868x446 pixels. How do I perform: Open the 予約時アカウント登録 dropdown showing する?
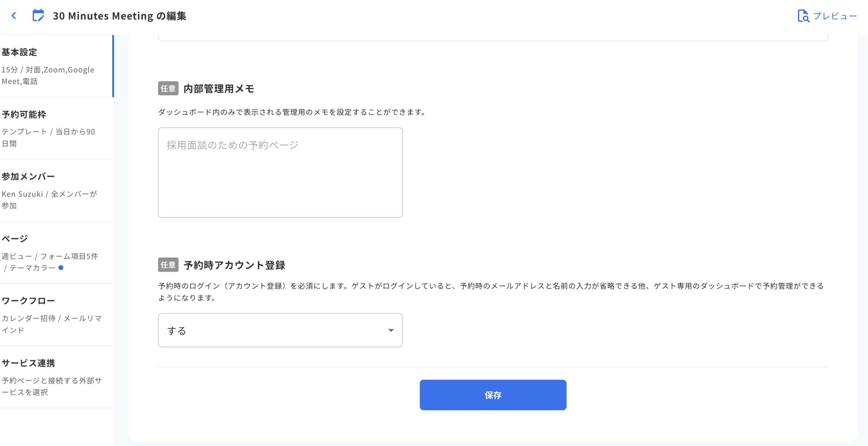(x=280, y=330)
